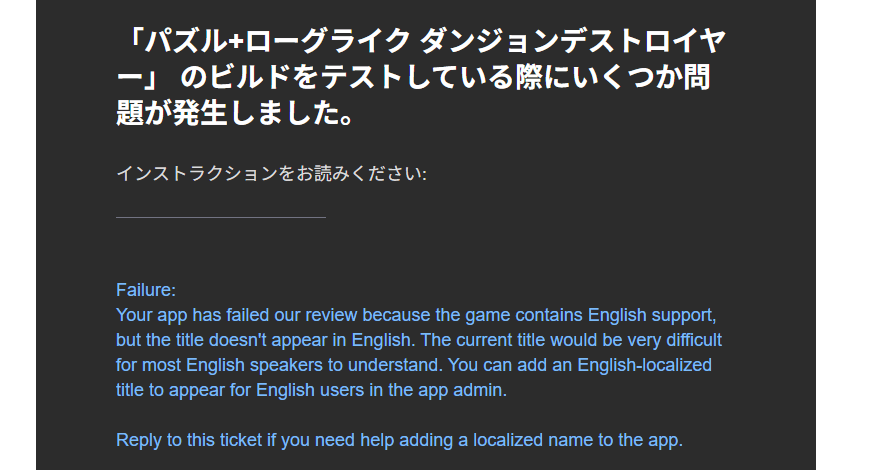Click empty dark area between divider and Failure
This screenshot has height=470, width=890.
(x=421, y=250)
